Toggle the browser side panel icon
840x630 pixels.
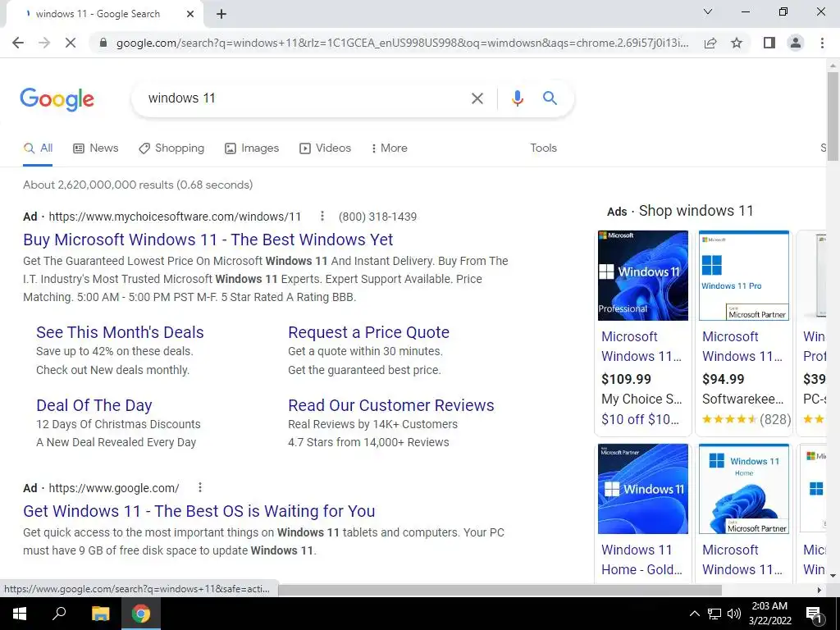[769, 43]
